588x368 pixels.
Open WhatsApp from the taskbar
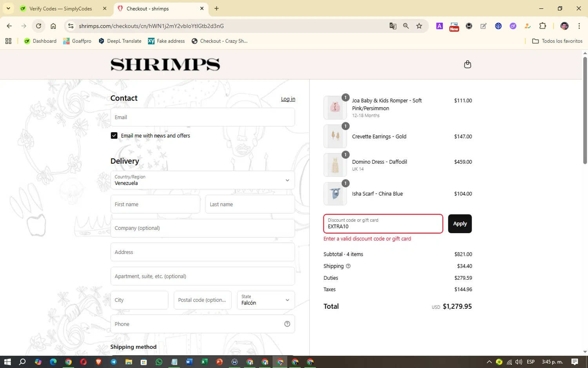[159, 362]
